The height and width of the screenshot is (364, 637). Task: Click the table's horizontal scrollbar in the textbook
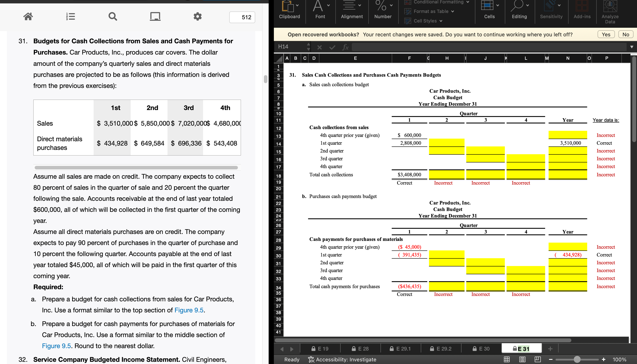coord(136,167)
